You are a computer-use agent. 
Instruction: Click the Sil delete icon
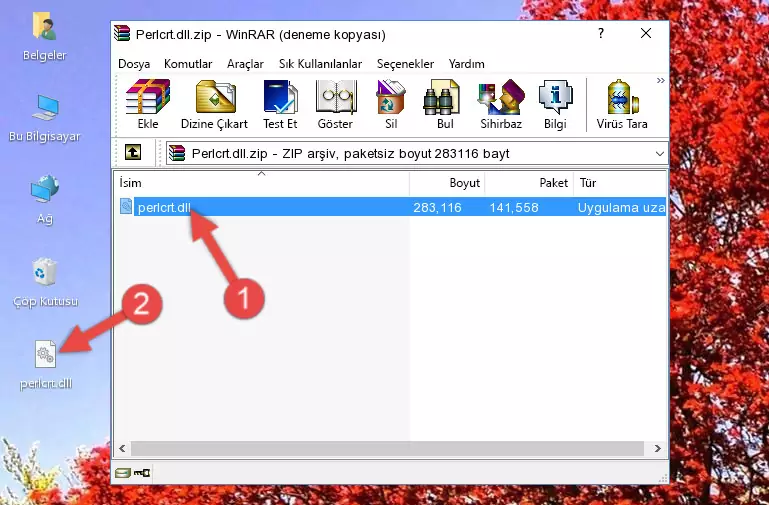pyautogui.click(x=391, y=104)
